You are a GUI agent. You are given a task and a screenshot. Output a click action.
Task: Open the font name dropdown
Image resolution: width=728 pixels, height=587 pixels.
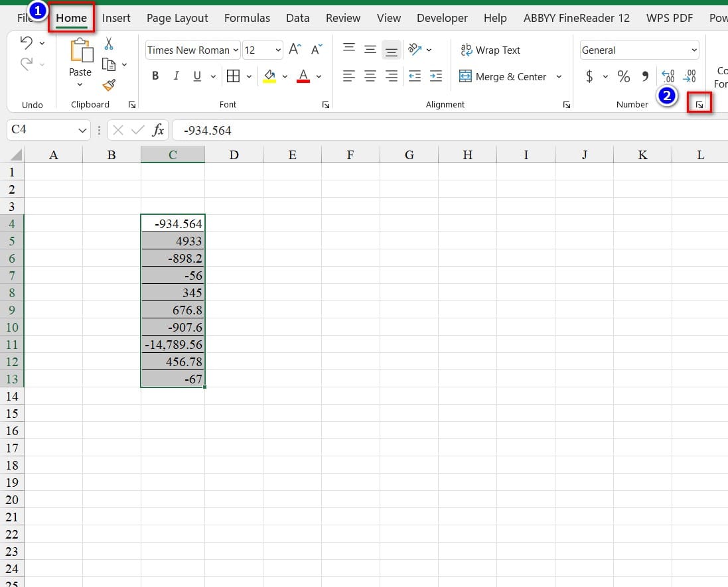pos(236,50)
